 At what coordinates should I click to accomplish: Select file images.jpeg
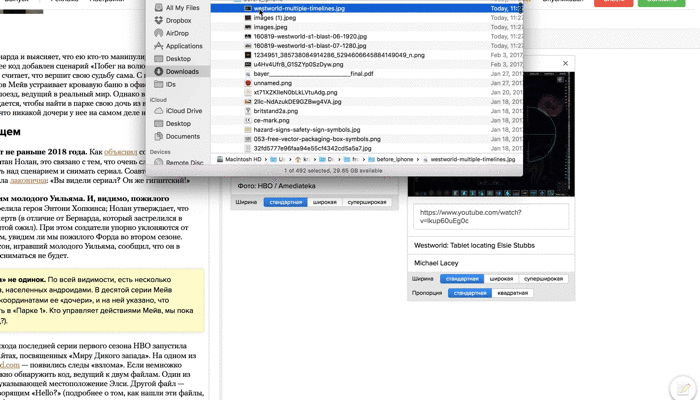(x=270, y=27)
